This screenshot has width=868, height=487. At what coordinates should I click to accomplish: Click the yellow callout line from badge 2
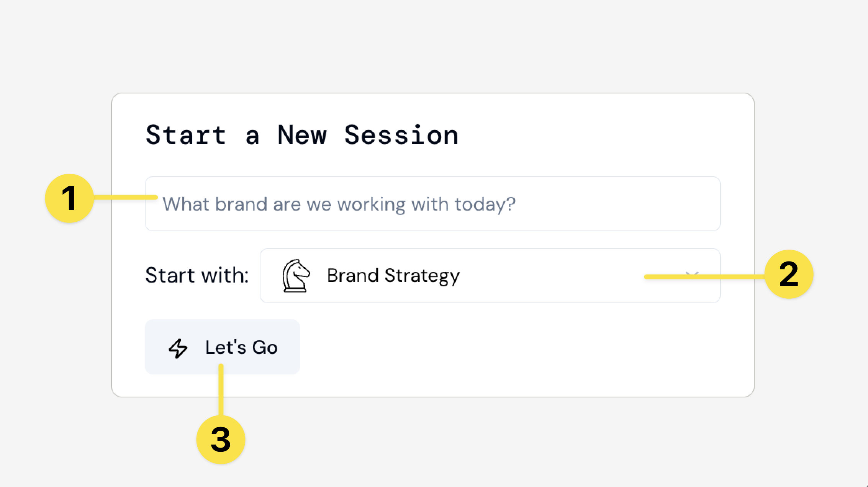point(728,276)
